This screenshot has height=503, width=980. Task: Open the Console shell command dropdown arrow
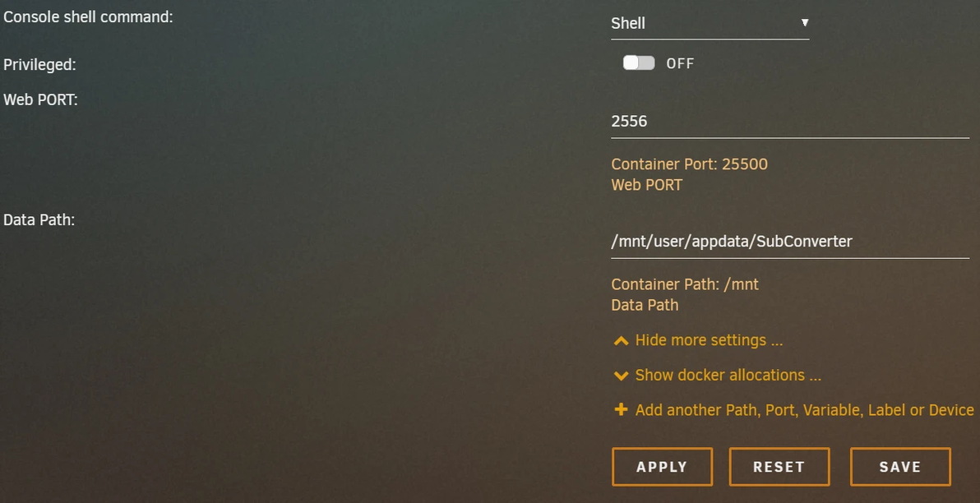coord(805,23)
